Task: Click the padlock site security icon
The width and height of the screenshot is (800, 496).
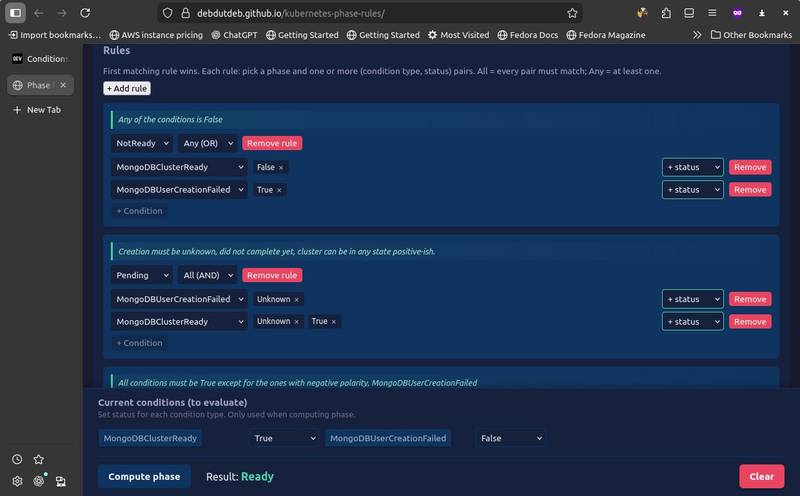Action: (186, 13)
